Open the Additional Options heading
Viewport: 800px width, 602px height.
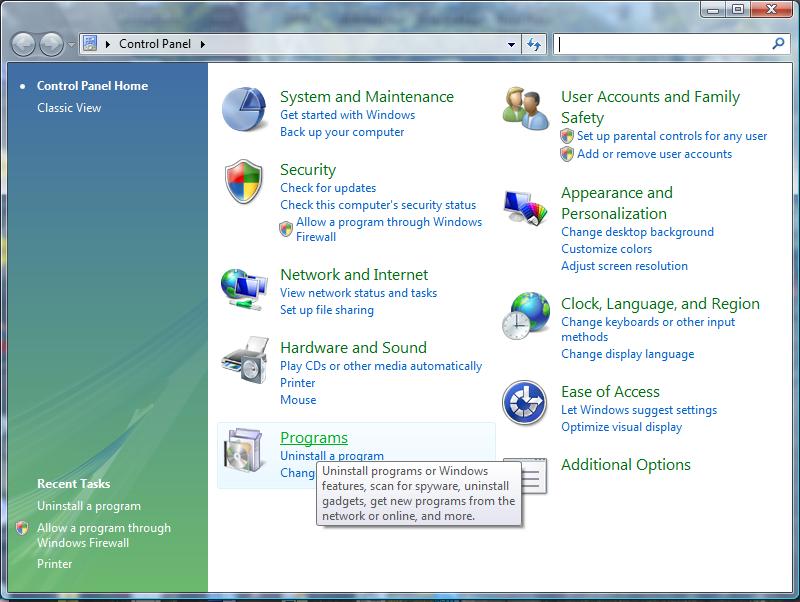pos(626,464)
